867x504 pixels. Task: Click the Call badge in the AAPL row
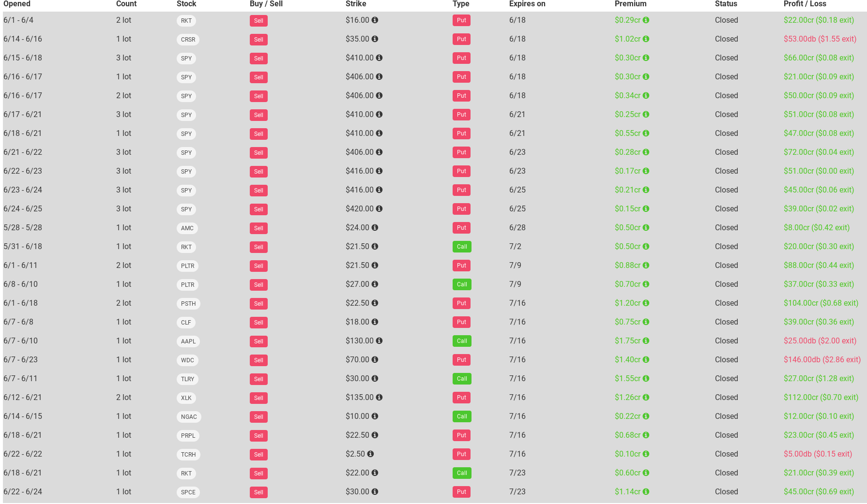pos(462,341)
